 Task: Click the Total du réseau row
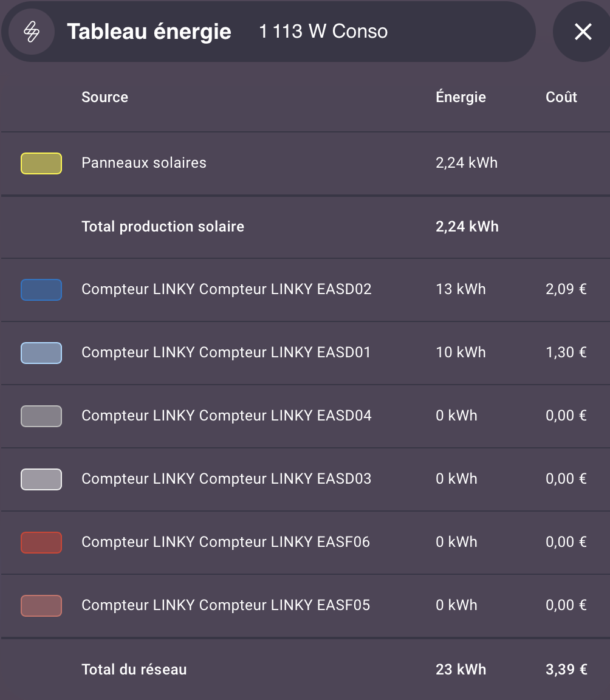305,669
